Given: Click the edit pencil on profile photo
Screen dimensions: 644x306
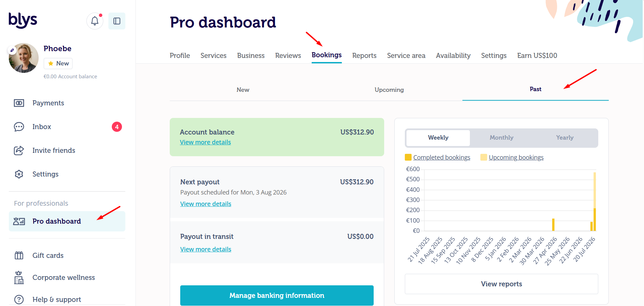Looking at the screenshot, I should [x=12, y=50].
